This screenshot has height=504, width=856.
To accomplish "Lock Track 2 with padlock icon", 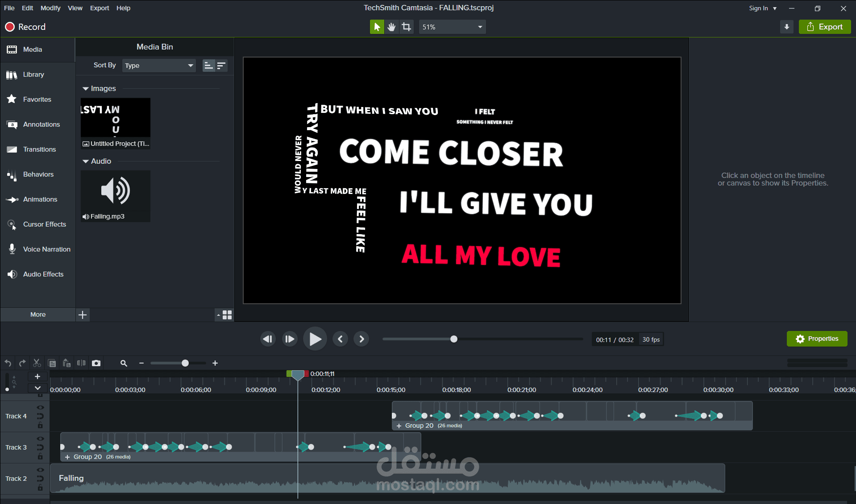I will coord(40,488).
